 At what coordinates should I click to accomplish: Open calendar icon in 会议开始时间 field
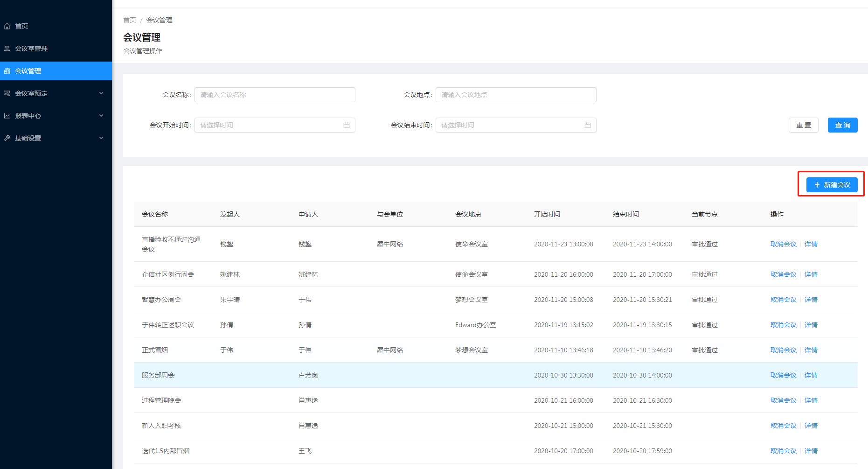tap(347, 125)
